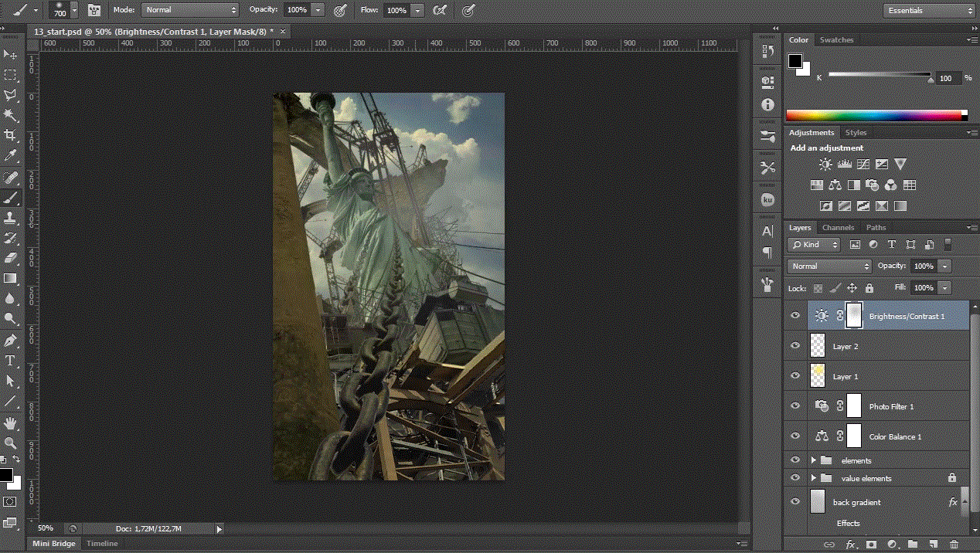Screen dimensions: 980x553
Task: Select the Healing Brush tool
Action: coord(11,178)
